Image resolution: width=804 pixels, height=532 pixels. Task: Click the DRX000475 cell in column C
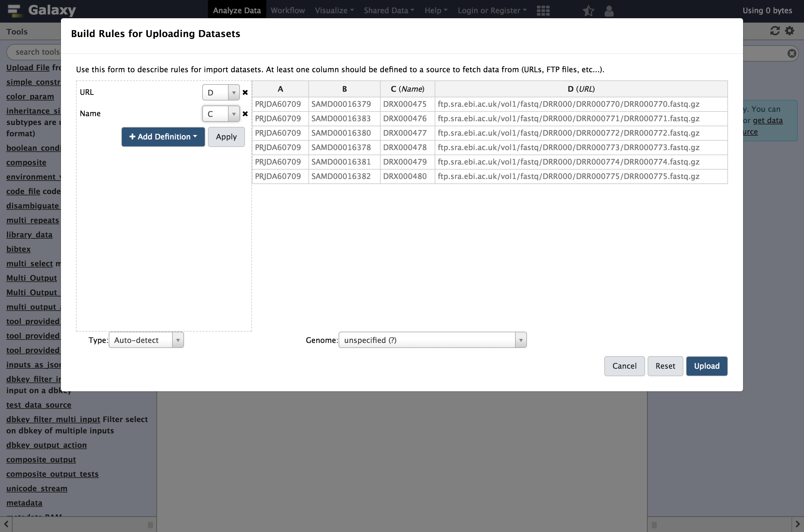405,103
